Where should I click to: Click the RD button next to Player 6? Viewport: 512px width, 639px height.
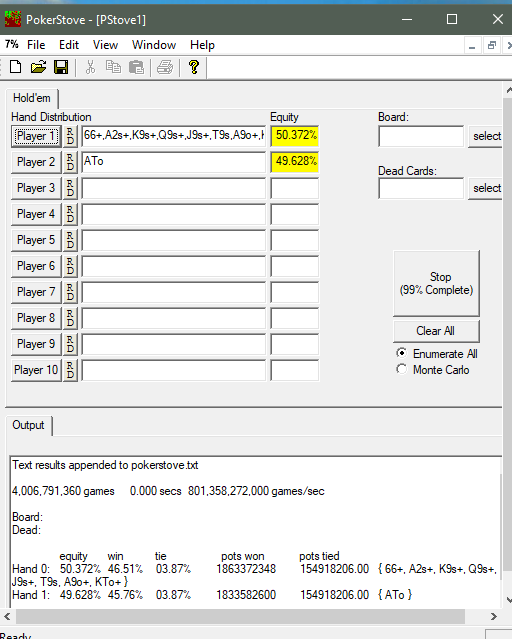tap(70, 266)
